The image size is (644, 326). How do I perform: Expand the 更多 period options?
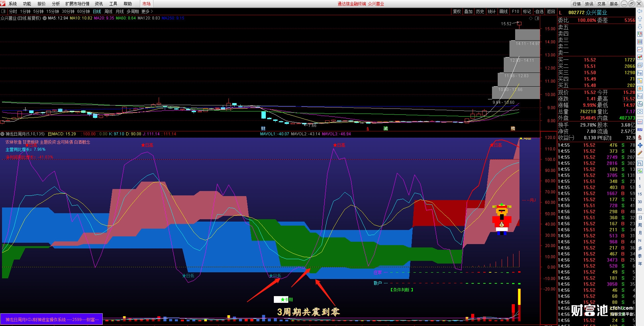[x=147, y=11]
